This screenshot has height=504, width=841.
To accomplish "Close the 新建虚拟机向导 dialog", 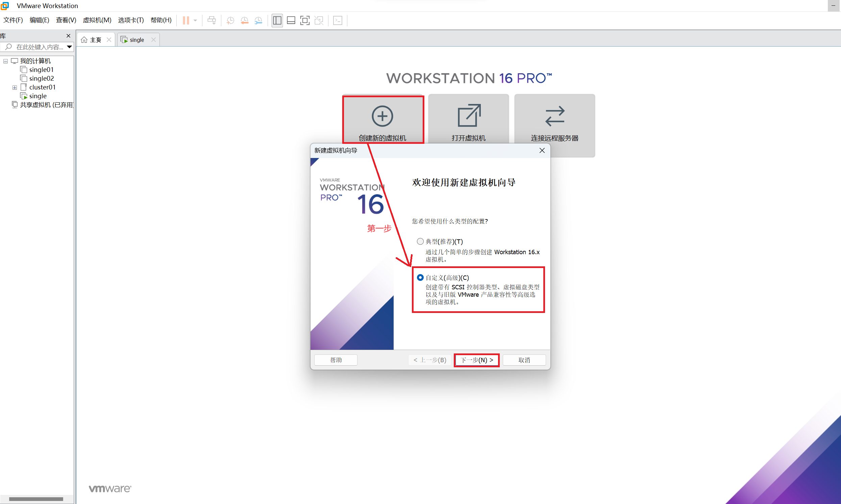I will pos(542,151).
